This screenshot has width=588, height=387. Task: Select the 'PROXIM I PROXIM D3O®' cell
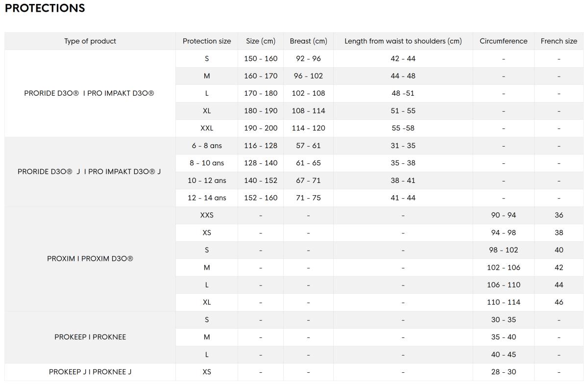click(x=90, y=258)
